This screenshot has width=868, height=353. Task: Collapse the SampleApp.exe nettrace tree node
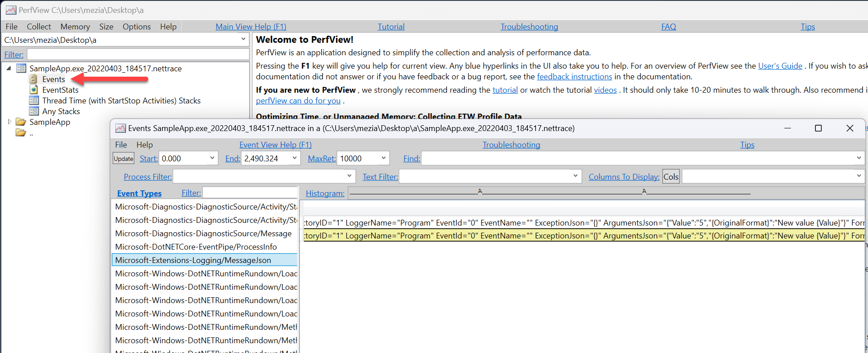click(9, 69)
